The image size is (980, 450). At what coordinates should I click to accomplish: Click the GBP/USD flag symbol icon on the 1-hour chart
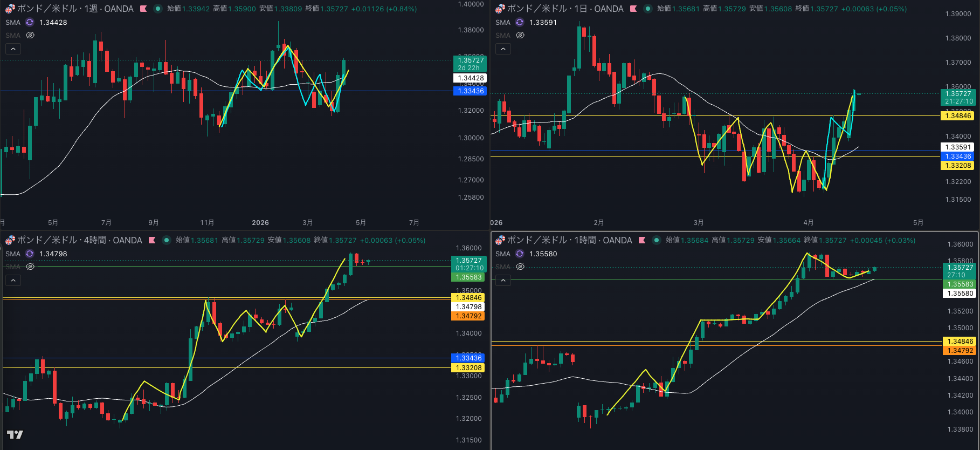coord(500,240)
